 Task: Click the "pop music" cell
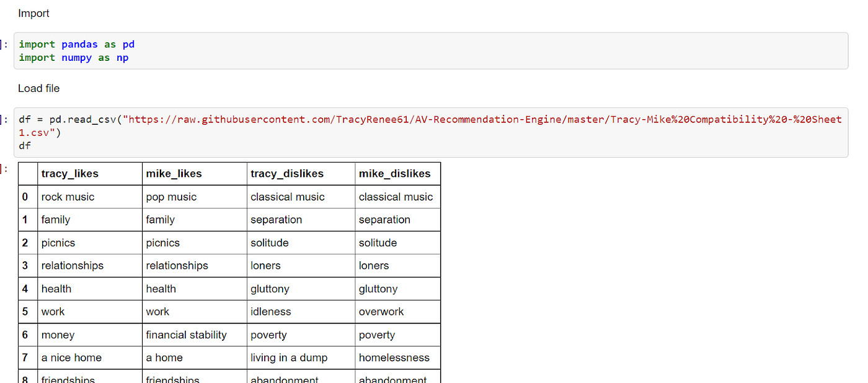171,197
